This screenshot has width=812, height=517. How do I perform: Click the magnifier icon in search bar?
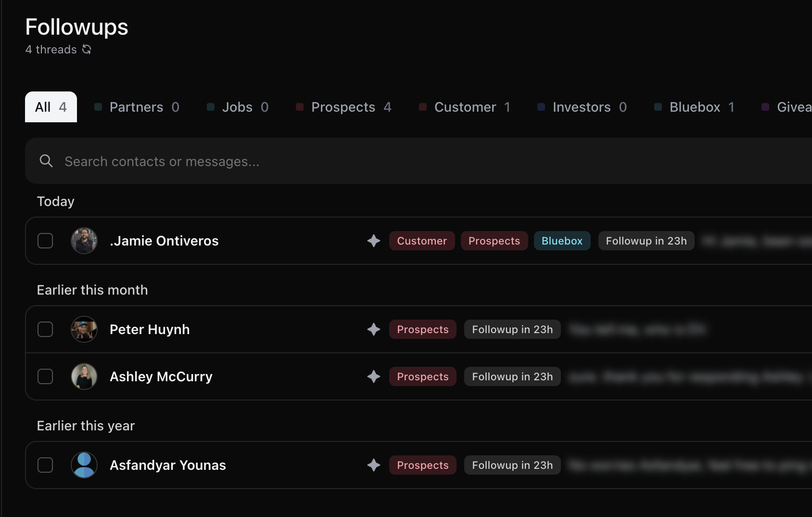(x=46, y=161)
